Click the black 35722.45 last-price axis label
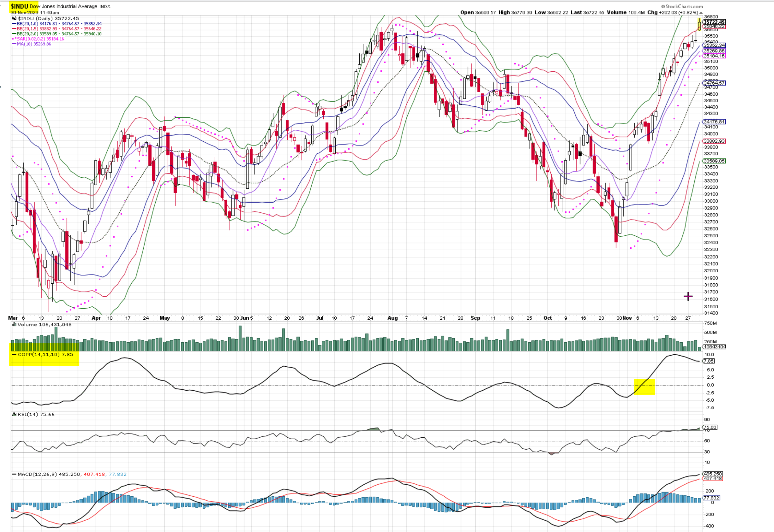This screenshot has width=774, height=532. pyautogui.click(x=714, y=22)
